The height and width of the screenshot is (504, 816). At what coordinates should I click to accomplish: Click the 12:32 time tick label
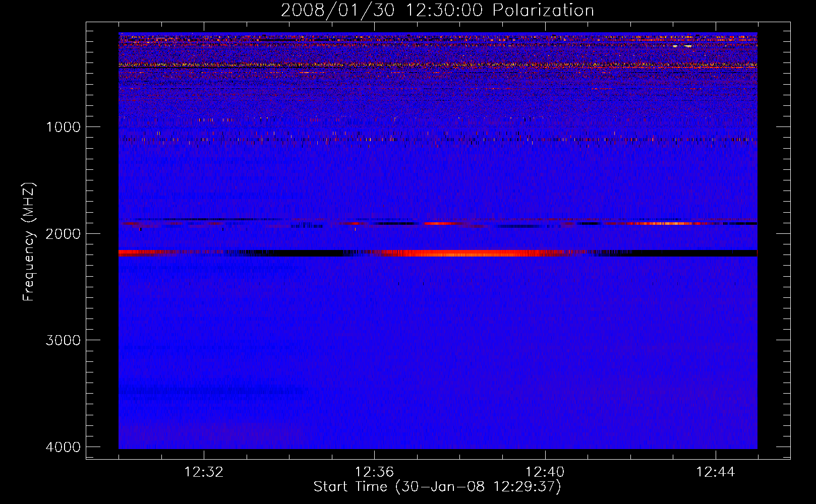pos(204,472)
